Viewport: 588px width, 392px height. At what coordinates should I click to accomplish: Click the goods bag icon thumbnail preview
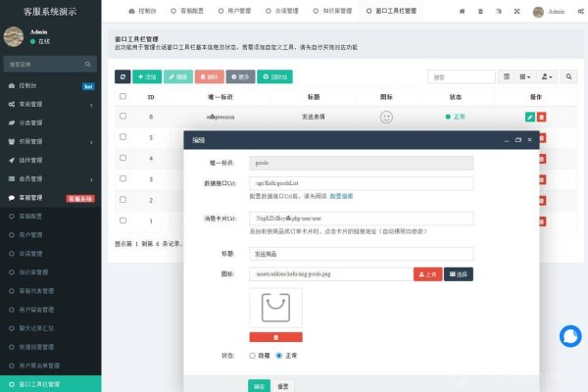(275, 308)
